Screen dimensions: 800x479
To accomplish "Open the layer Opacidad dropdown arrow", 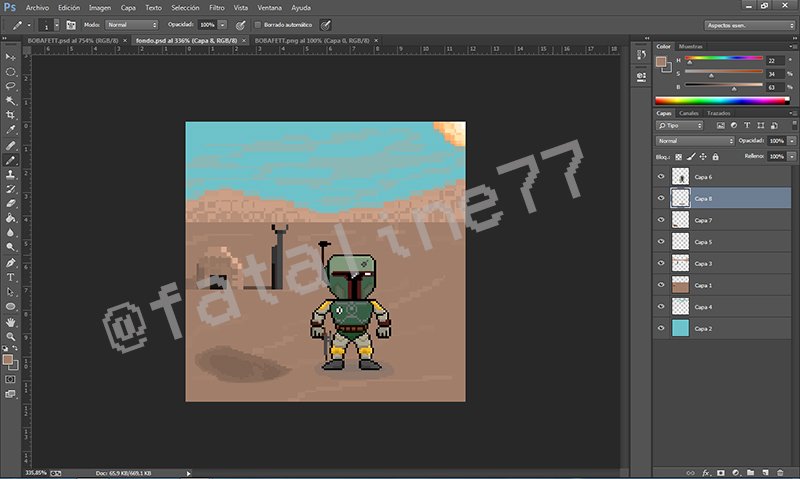I will point(791,141).
